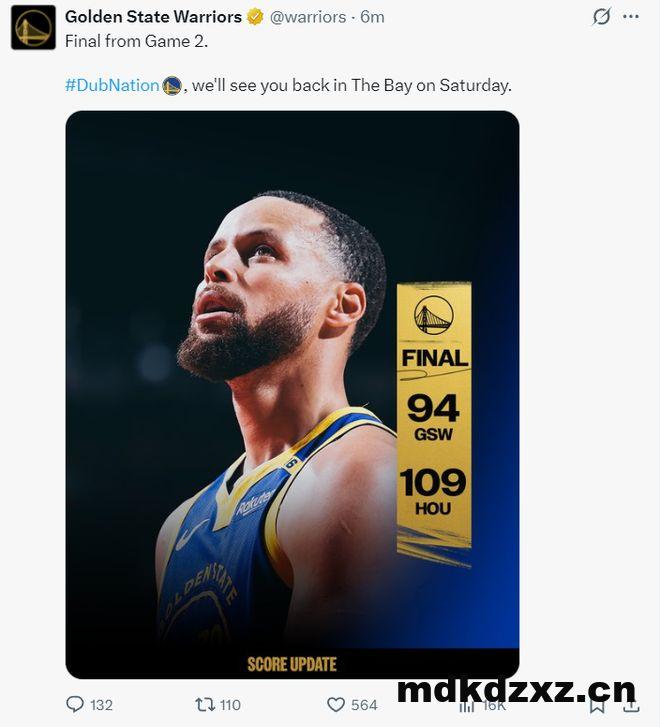This screenshot has height=727, width=660.
Task: Repost using the retweet arrows icon
Action: [205, 705]
